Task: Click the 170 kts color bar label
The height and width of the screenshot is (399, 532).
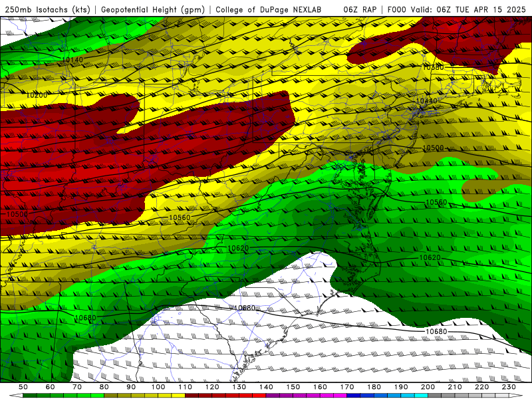Action: coord(347,387)
